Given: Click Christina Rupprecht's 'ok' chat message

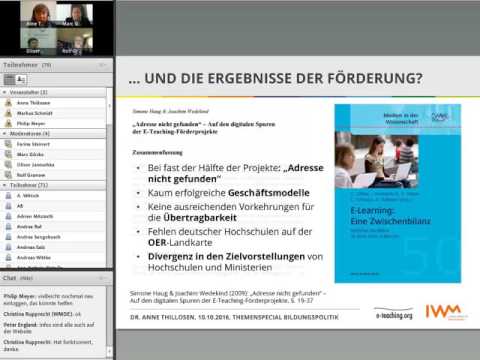Looking at the screenshot, I should (42, 314).
